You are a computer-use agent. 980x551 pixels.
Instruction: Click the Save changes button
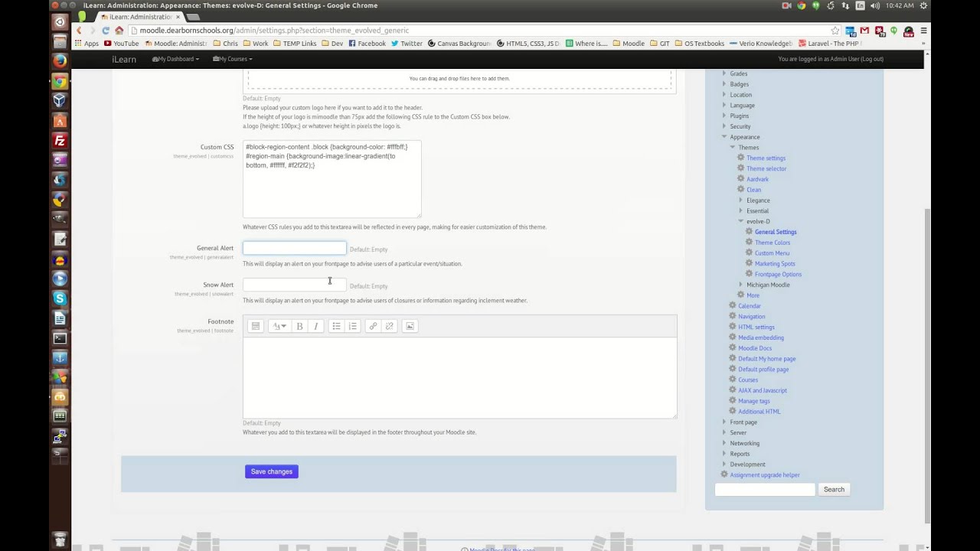272,471
